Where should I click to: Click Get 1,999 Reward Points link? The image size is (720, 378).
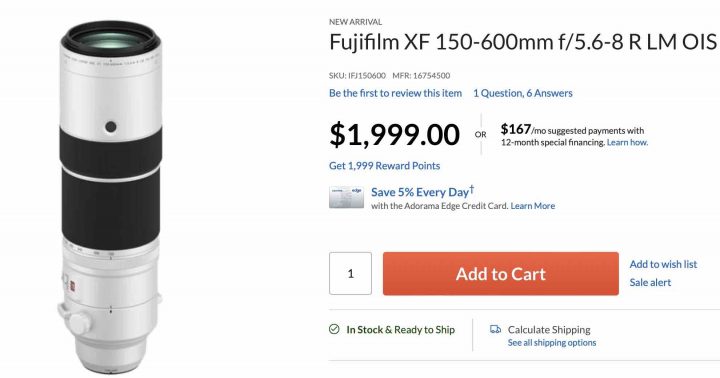pyautogui.click(x=384, y=166)
